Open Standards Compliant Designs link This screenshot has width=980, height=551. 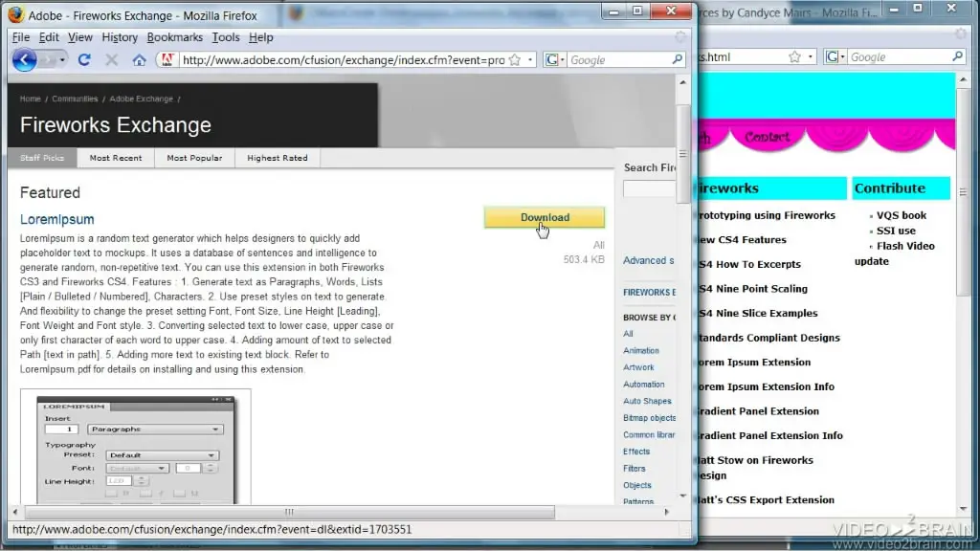[x=769, y=338]
